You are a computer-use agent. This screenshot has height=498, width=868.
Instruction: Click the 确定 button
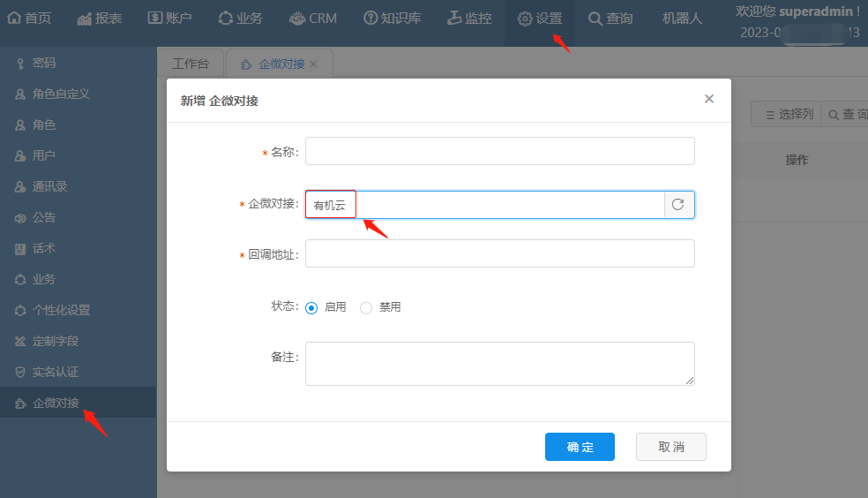click(580, 447)
